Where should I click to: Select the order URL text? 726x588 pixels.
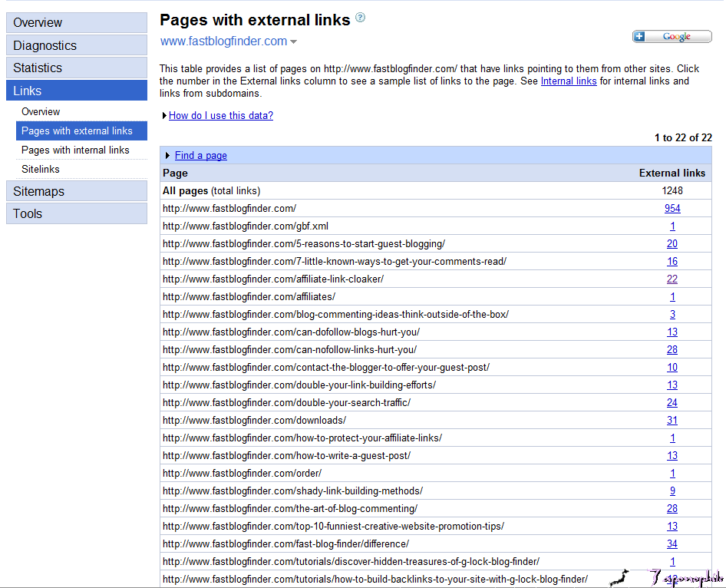(x=242, y=473)
